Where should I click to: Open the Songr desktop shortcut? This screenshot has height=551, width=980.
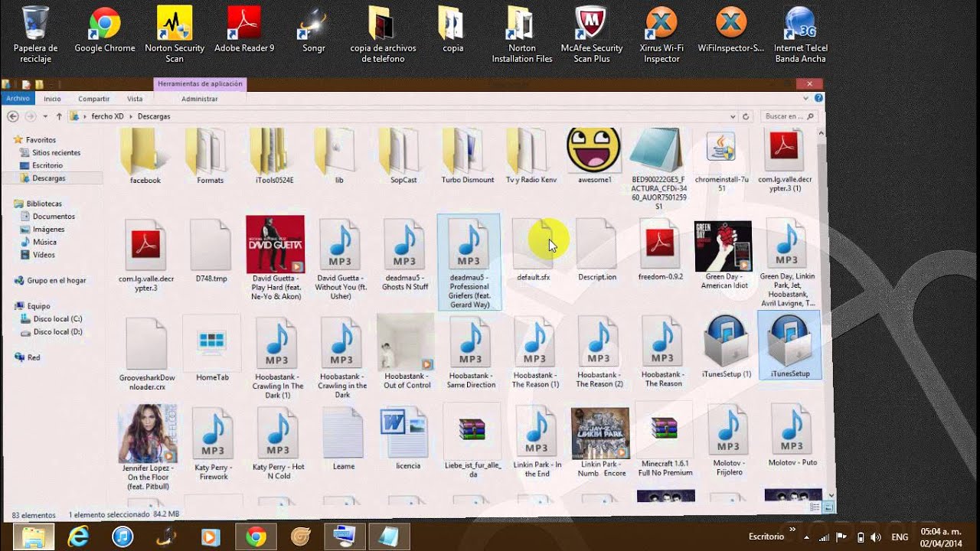(x=314, y=31)
